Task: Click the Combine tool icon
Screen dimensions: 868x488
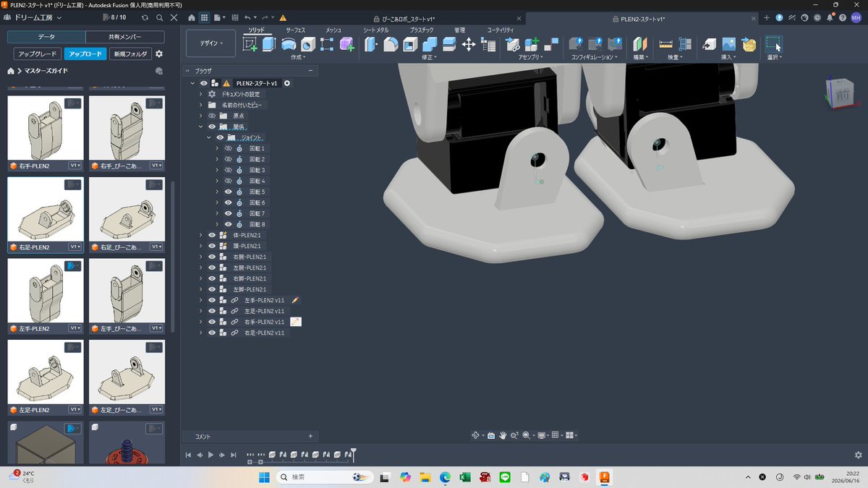Action: tap(430, 44)
